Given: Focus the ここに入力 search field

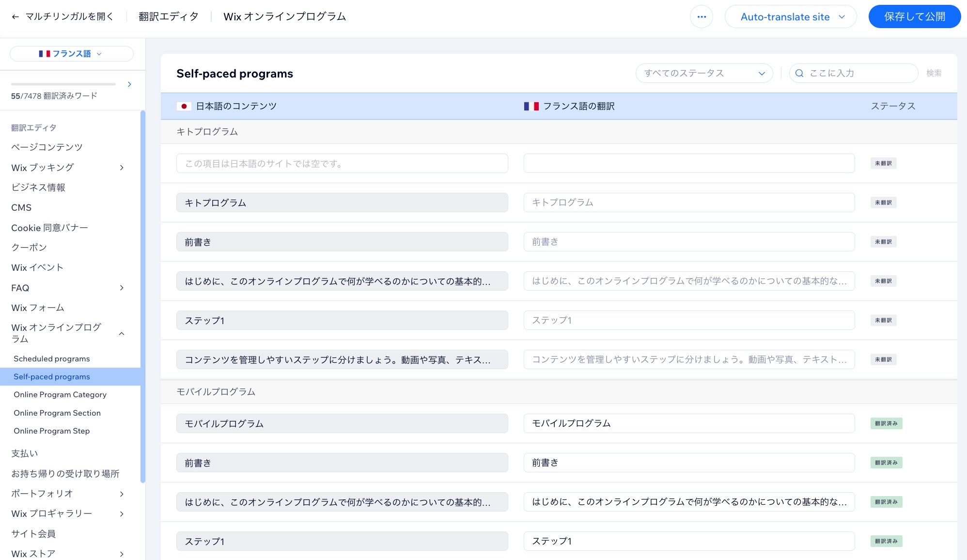Looking at the screenshot, I should pos(853,73).
